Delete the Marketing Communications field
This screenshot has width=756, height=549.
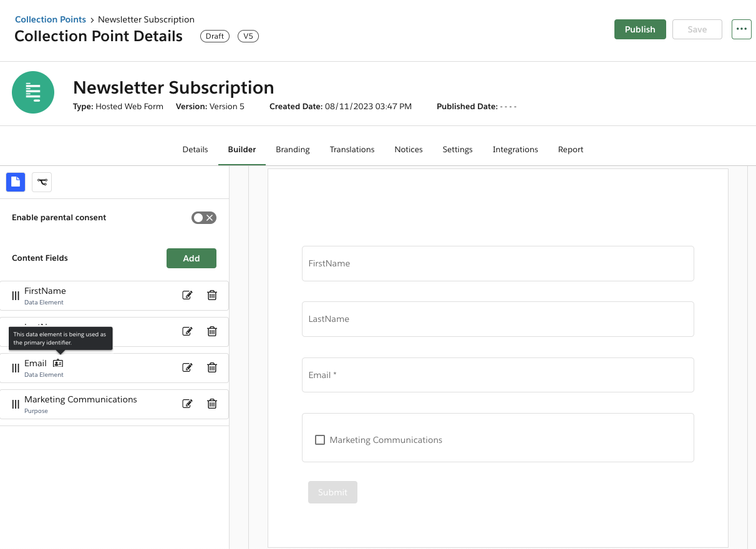pos(212,404)
